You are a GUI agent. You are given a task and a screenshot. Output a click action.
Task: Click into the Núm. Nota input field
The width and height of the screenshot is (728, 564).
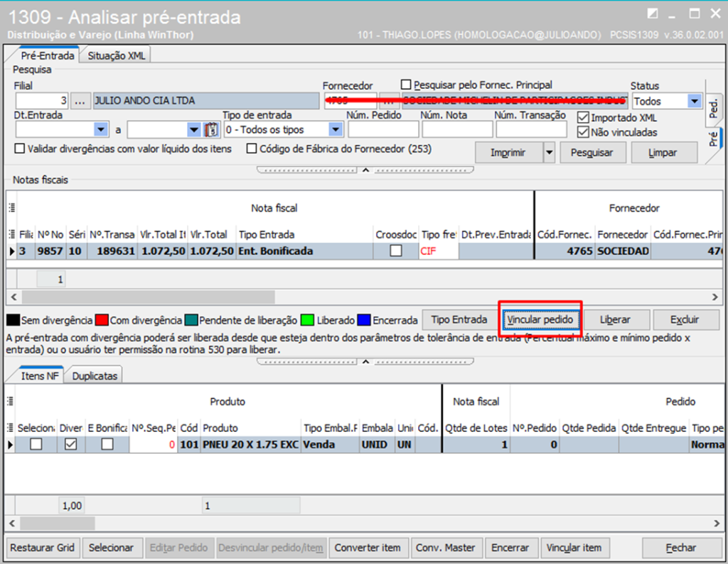[456, 130]
